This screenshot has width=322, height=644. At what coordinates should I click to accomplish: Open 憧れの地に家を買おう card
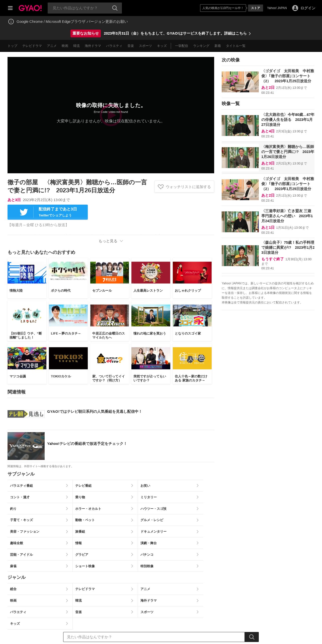pyautogui.click(x=151, y=321)
